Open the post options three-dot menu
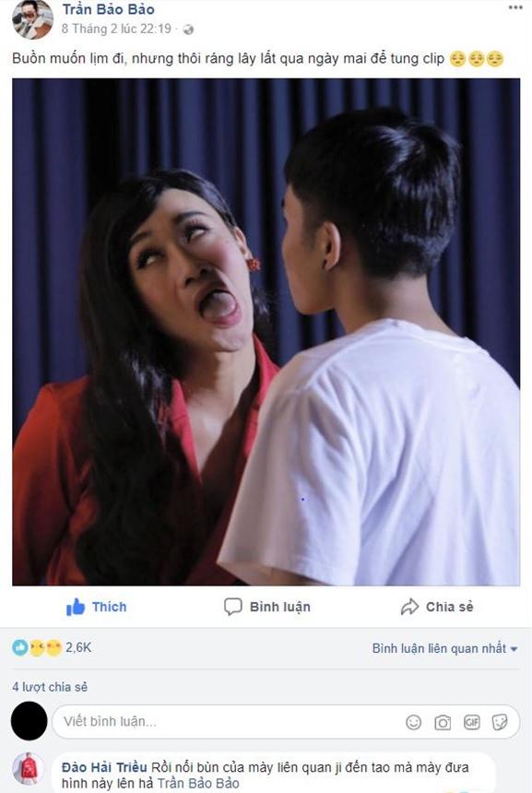 515,7
